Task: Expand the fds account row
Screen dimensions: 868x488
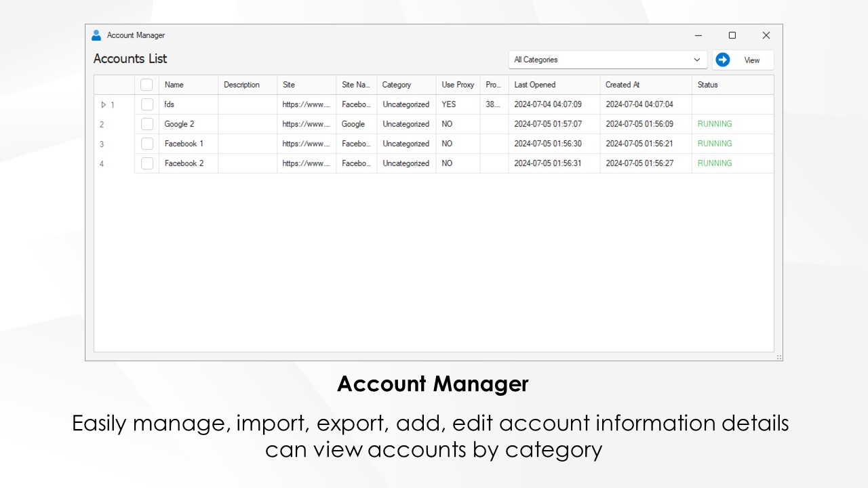Action: (x=104, y=104)
